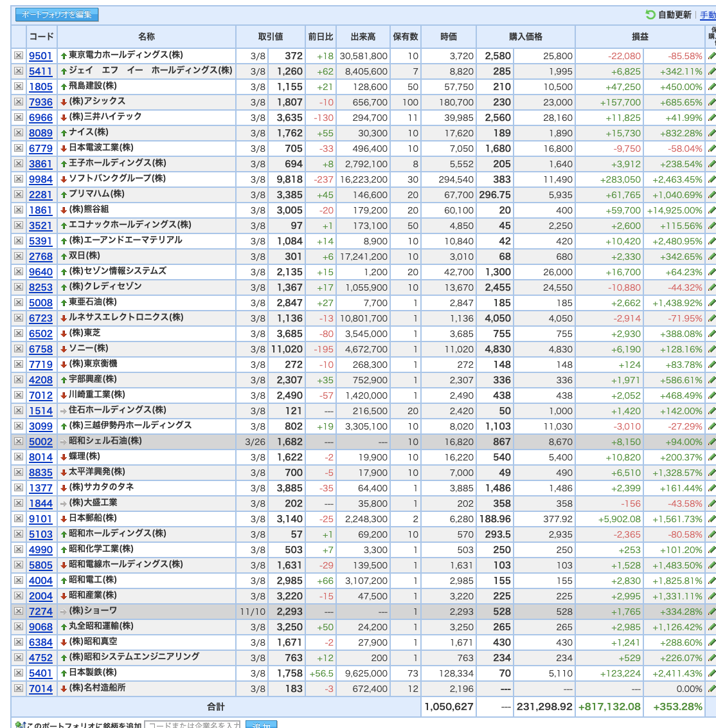Screen dimensions: 716x728
Task: Edit purchase info pencil for 東京電力ホールディングス row
Action: click(712, 56)
